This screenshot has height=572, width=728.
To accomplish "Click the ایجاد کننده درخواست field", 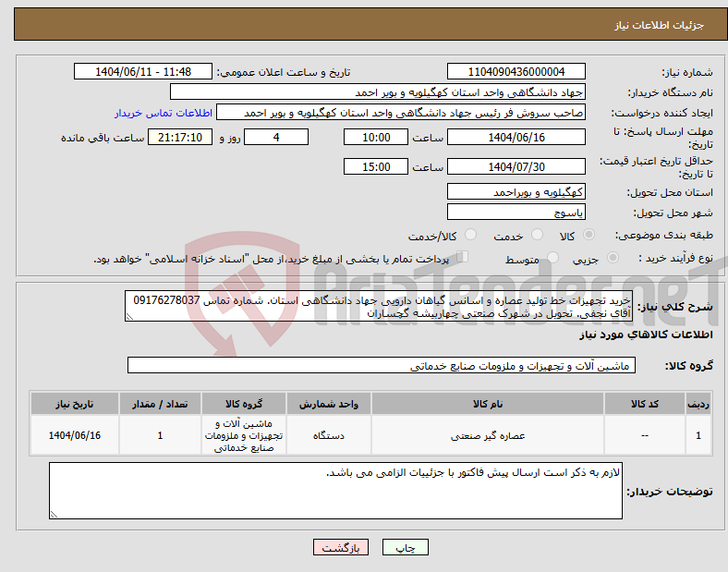I will (x=401, y=113).
